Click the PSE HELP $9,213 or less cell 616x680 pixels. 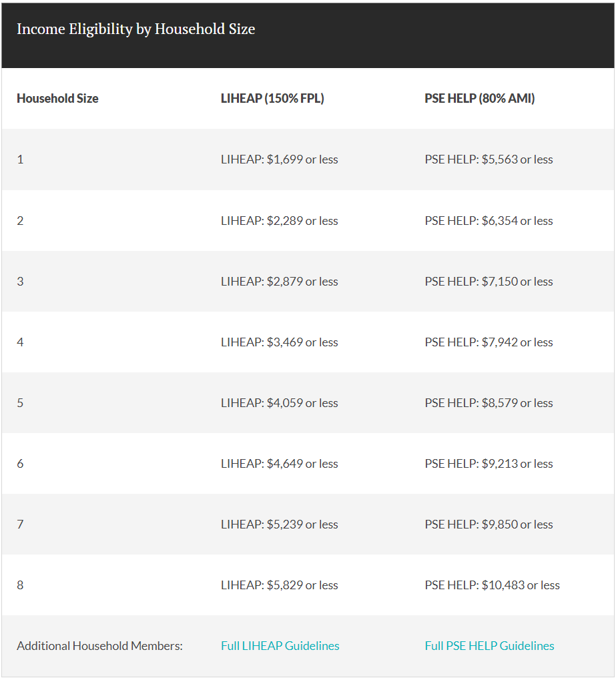click(x=489, y=464)
